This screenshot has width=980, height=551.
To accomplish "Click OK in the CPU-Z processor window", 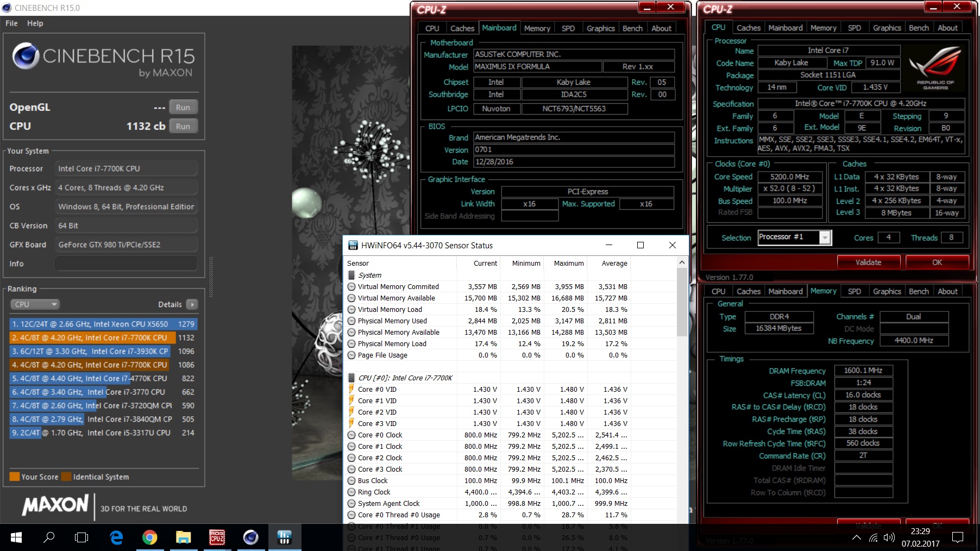I will (x=937, y=262).
